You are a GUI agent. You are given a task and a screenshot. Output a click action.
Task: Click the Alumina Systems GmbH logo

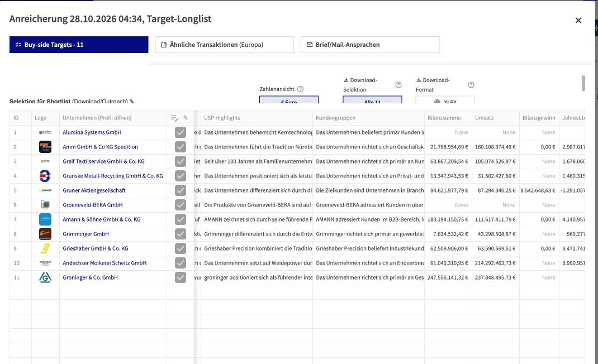(x=45, y=132)
